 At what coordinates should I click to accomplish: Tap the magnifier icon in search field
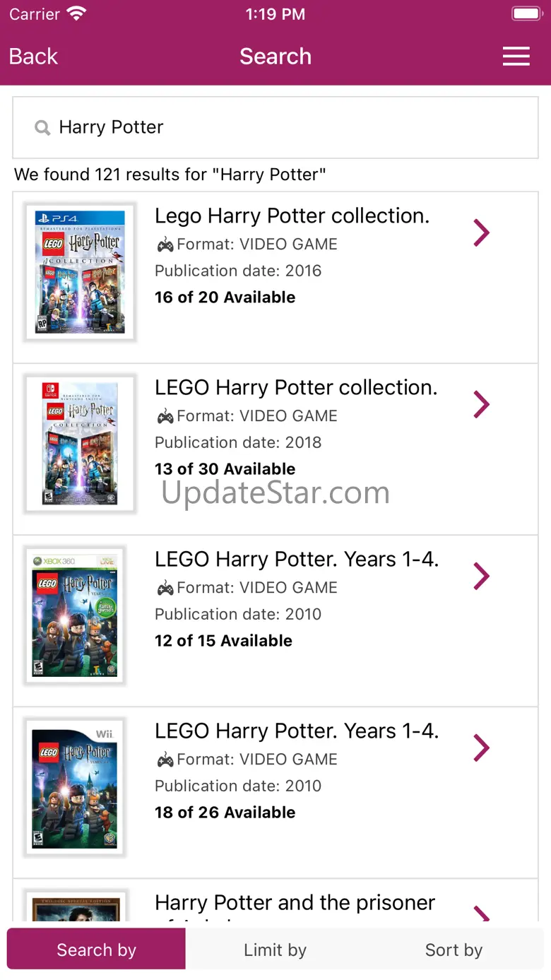point(42,128)
